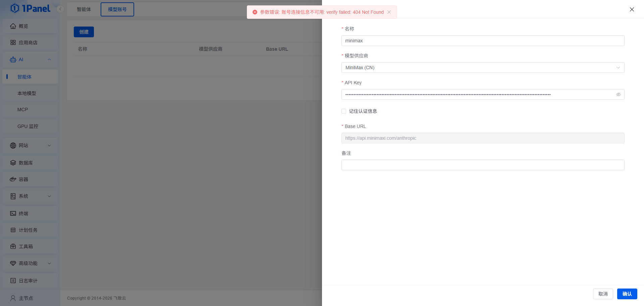Click the 确认 button
Screen dimensions: 644x306
(627, 294)
